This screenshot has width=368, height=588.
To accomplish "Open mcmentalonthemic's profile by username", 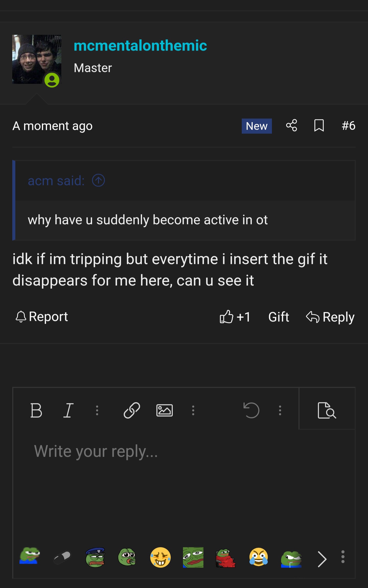I will click(140, 45).
